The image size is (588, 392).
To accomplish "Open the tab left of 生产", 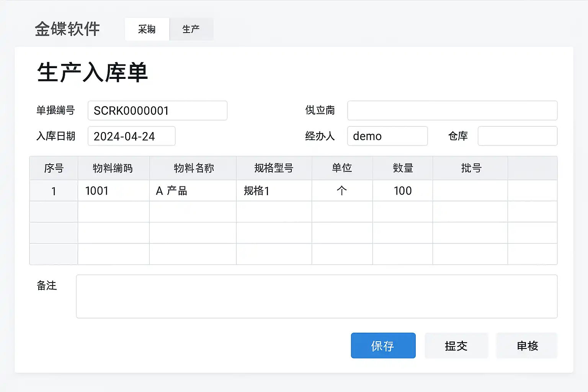I will [147, 29].
